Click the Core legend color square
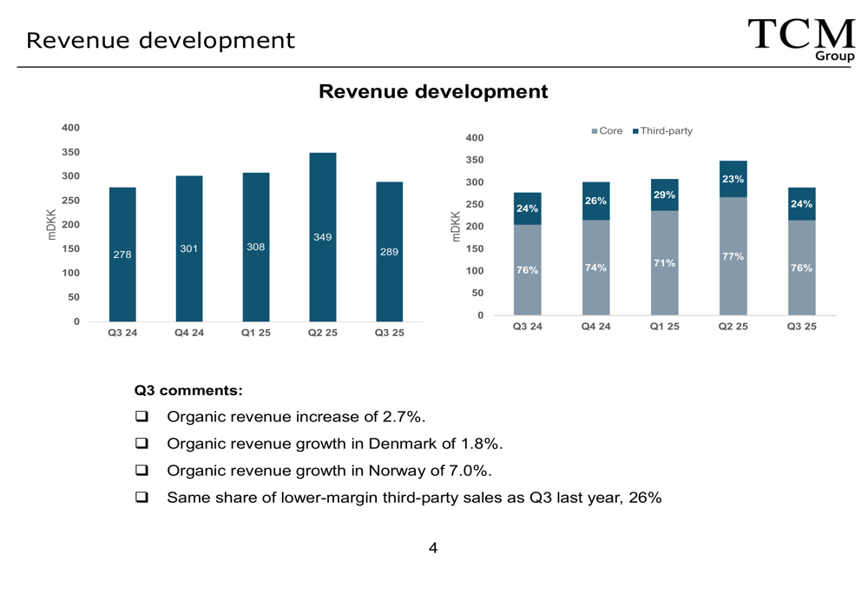The image size is (868, 595). pos(595,132)
